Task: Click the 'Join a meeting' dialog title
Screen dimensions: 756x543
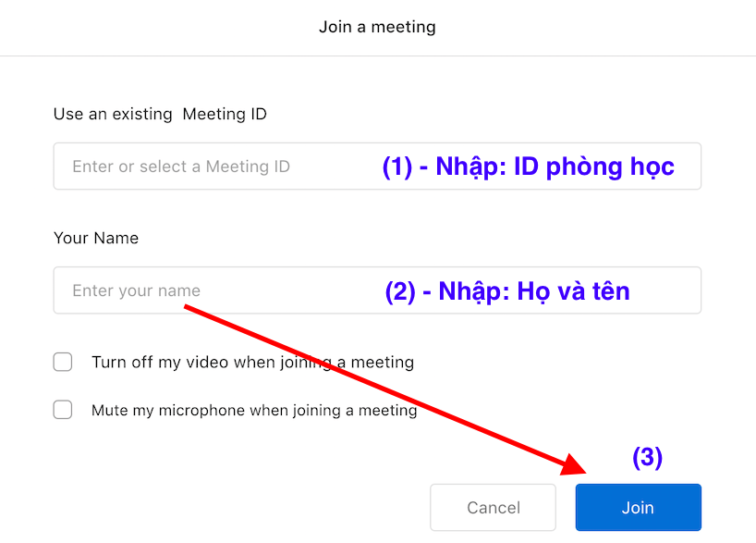Action: pyautogui.click(x=377, y=27)
